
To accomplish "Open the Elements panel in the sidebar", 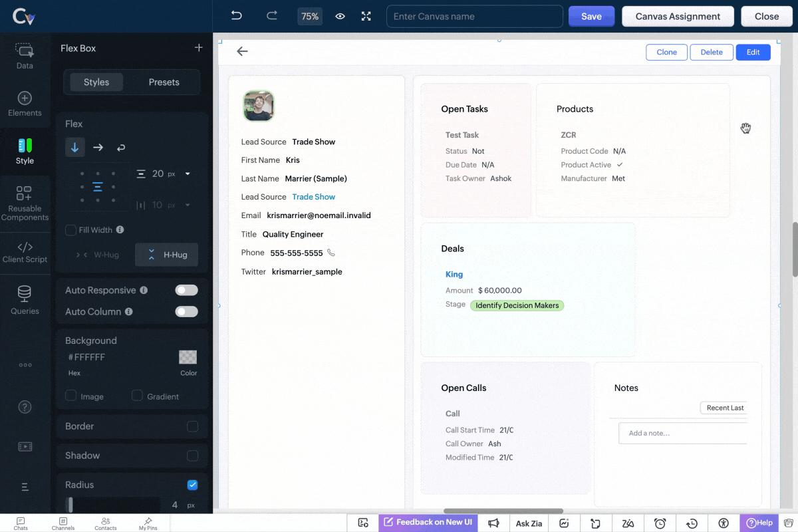I will (x=25, y=104).
